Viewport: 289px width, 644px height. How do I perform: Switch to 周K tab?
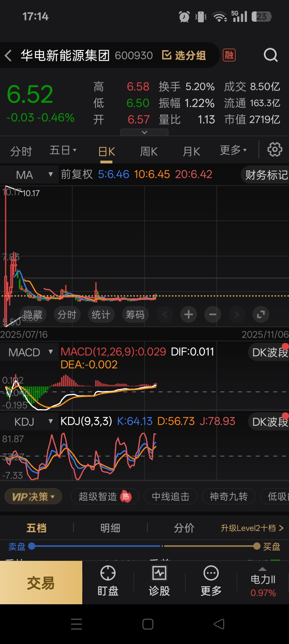click(x=149, y=151)
